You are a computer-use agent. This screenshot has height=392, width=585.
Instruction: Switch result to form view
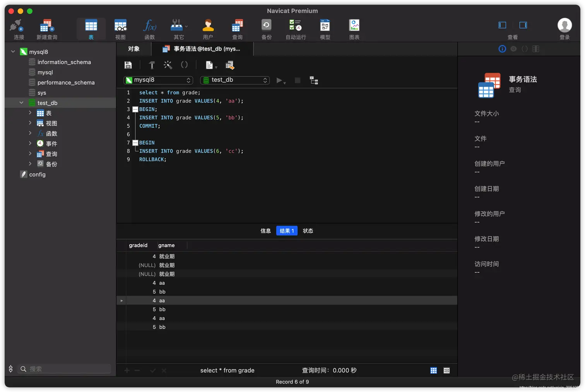[446, 370]
